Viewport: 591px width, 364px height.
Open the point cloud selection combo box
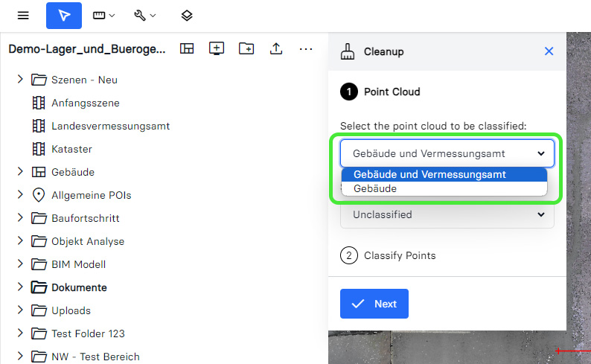point(447,154)
